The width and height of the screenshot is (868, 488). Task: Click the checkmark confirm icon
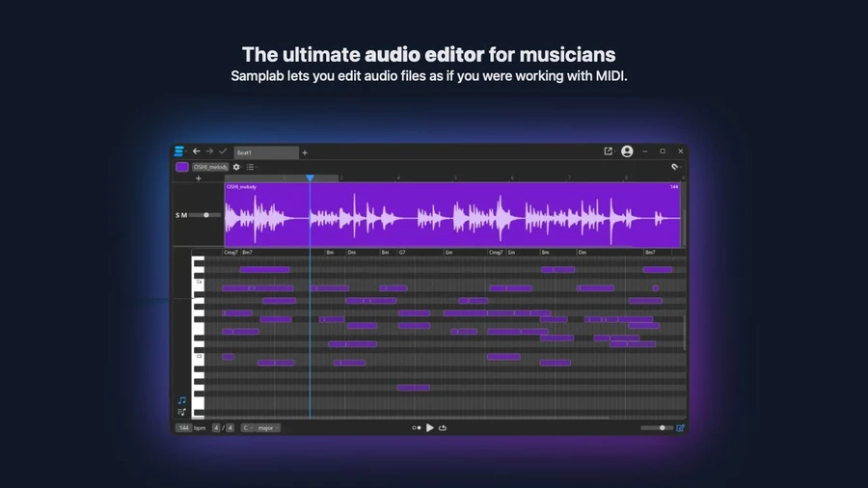pyautogui.click(x=223, y=151)
